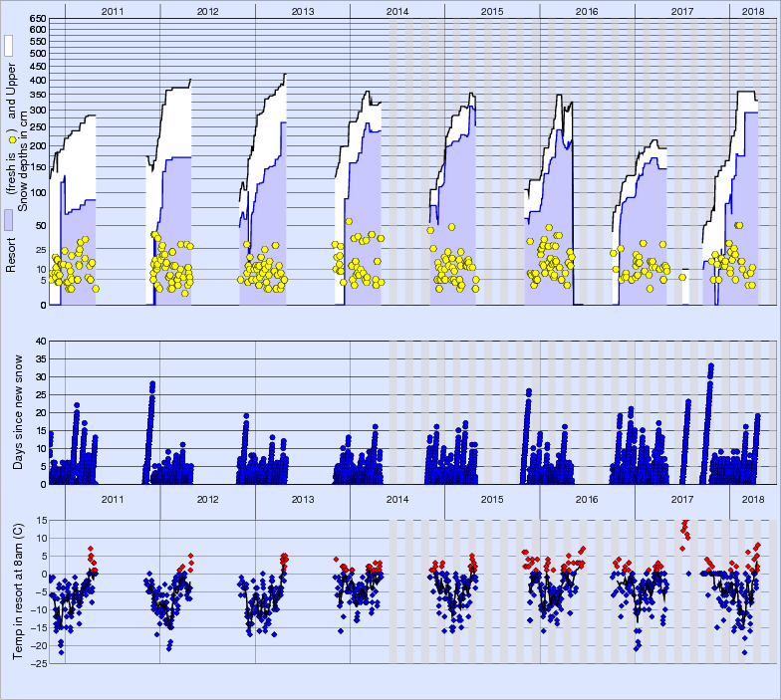The height and width of the screenshot is (700, 781).
Task: Click the white upper snow depth legend box
Action: coord(8,46)
